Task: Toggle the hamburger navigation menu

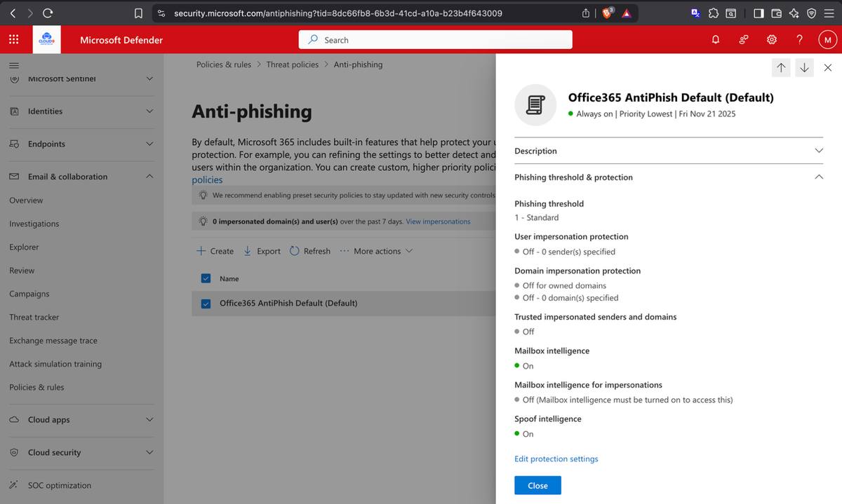Action: click(x=13, y=64)
